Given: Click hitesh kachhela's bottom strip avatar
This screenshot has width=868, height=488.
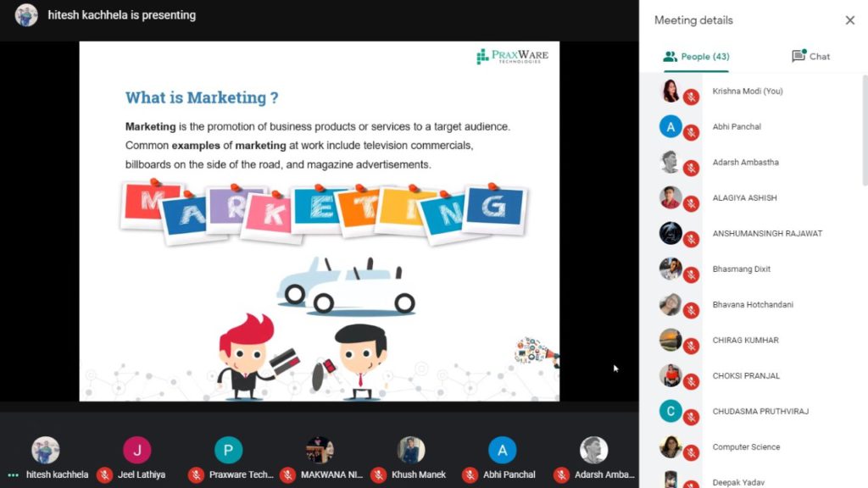Looking at the screenshot, I should [46, 450].
